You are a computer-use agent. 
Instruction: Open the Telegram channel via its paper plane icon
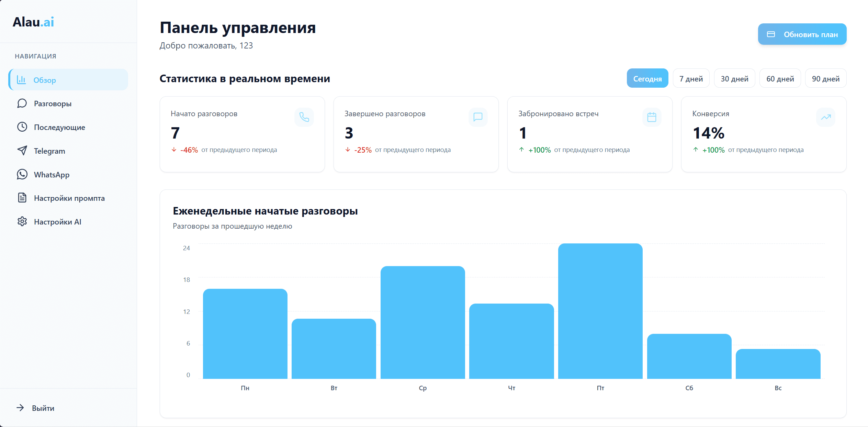(22, 151)
